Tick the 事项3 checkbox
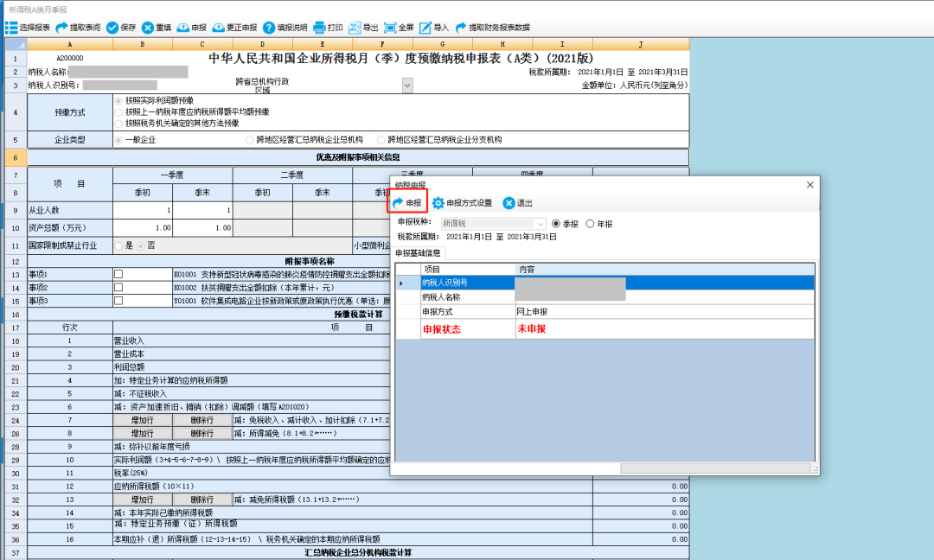934x560 pixels. click(118, 301)
